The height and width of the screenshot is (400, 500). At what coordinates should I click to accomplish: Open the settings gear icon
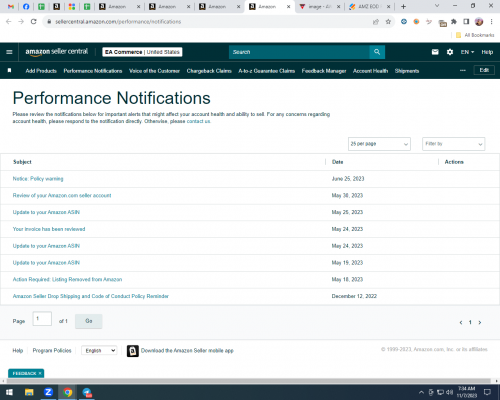(450, 52)
